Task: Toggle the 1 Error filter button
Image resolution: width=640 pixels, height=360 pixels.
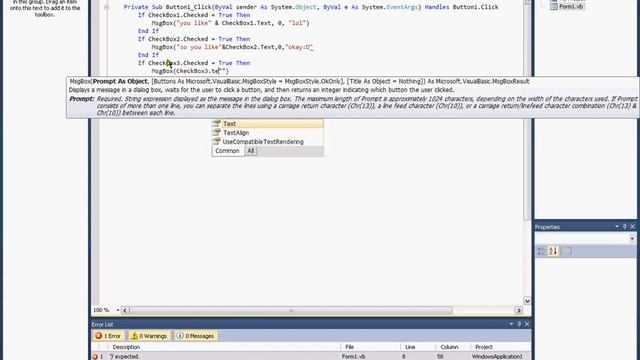Action: (x=108, y=336)
